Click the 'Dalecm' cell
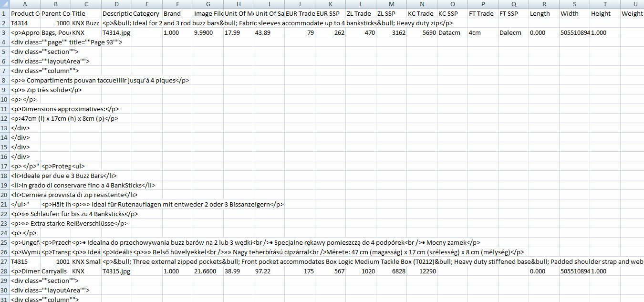This screenshot has width=644, height=302. click(513, 32)
